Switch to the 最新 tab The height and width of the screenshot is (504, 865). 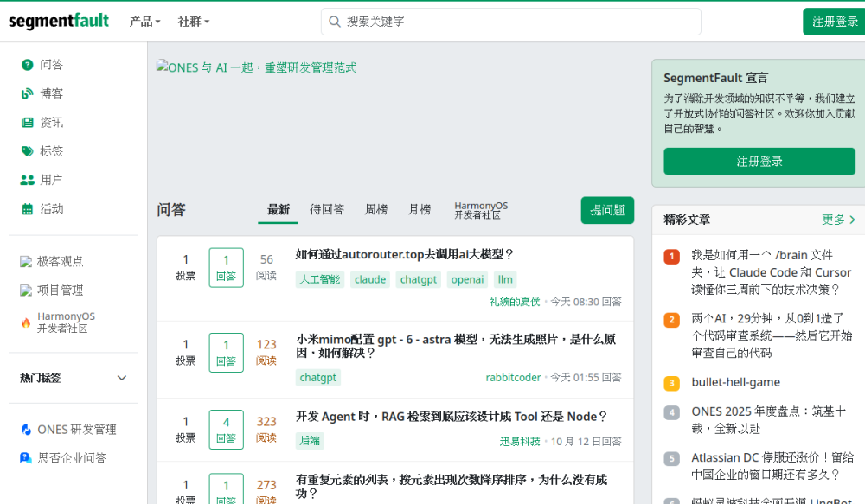[x=278, y=209]
